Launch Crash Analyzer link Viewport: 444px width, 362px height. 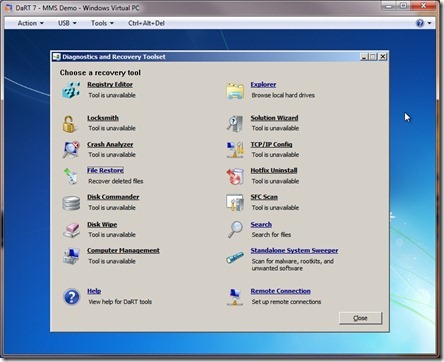pyautogui.click(x=110, y=145)
